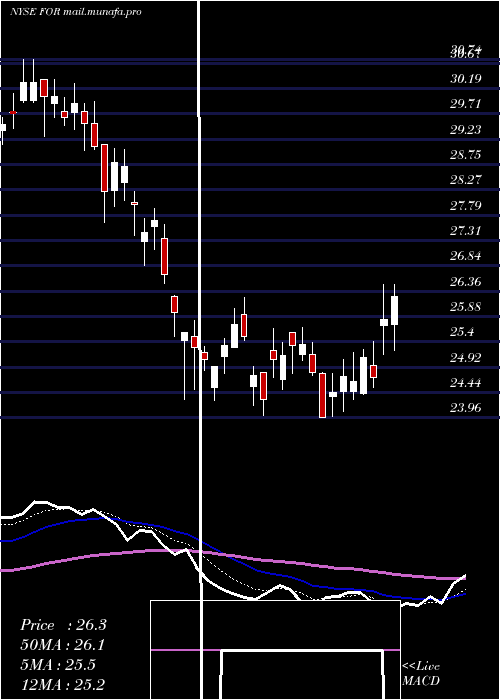
Task: Click the 28.27 price axis label
Action: pyautogui.click(x=466, y=180)
